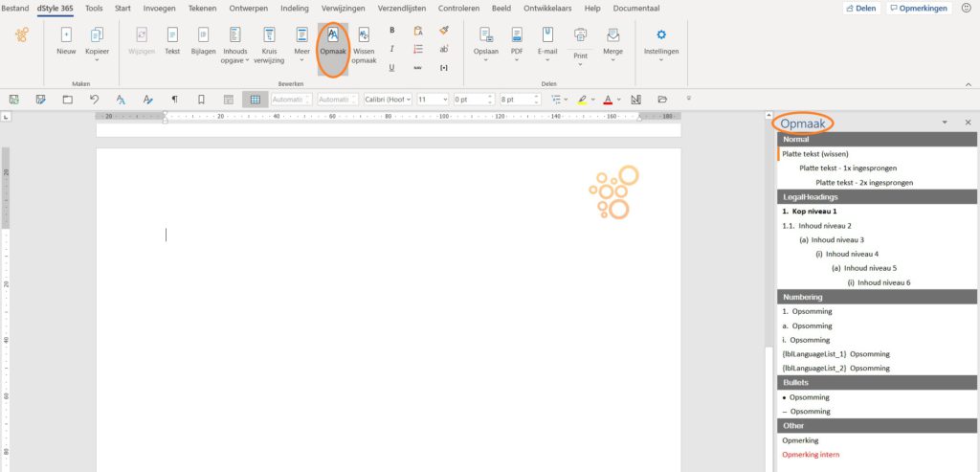Click the Bijlagen ribbon icon

(203, 40)
